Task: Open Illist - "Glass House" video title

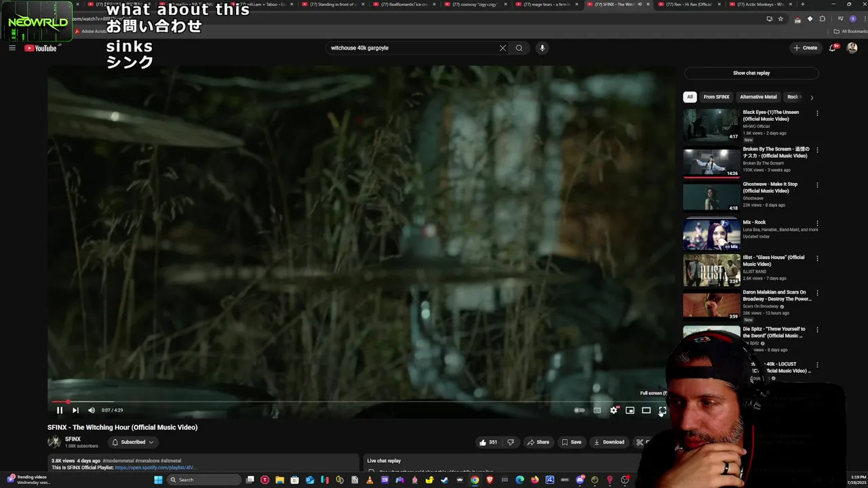Action: [x=774, y=260]
